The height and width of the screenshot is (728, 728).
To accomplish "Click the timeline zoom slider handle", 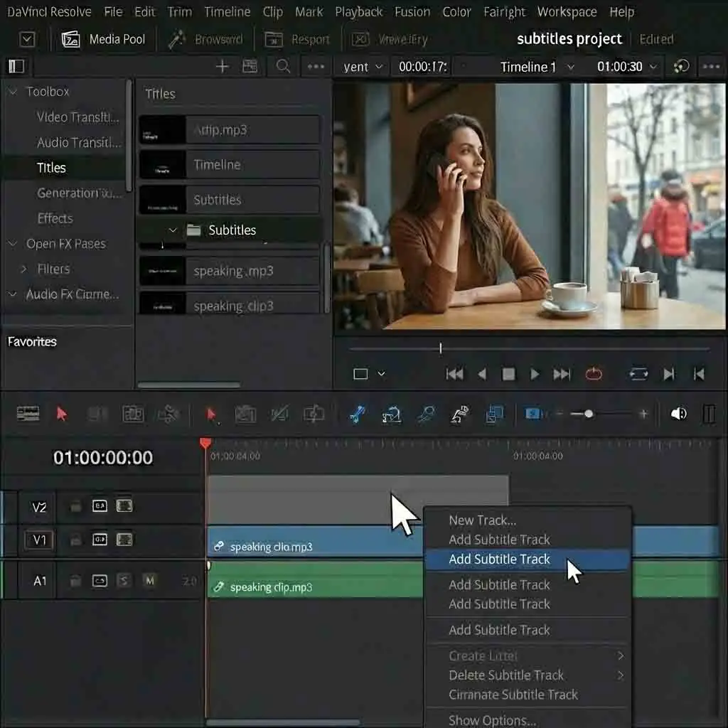I will tap(588, 414).
